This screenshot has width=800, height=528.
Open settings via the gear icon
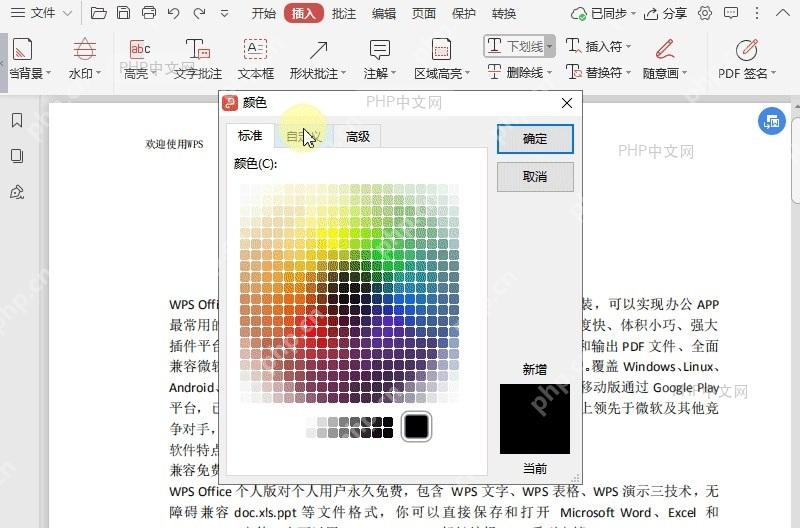click(x=705, y=13)
